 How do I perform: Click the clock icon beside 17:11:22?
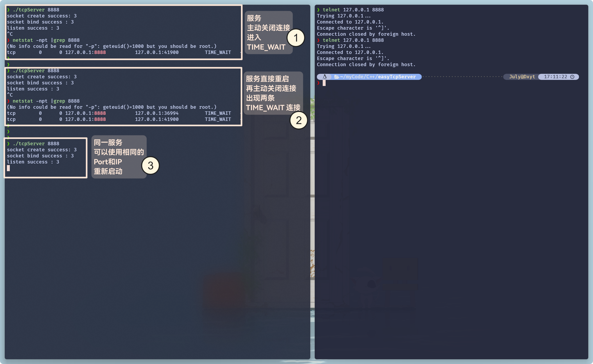[x=572, y=77]
